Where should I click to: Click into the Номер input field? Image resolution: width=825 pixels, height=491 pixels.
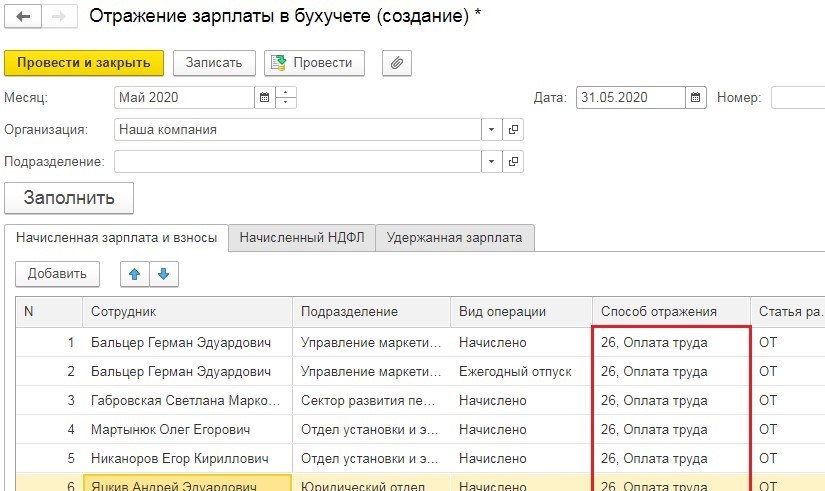(x=797, y=98)
